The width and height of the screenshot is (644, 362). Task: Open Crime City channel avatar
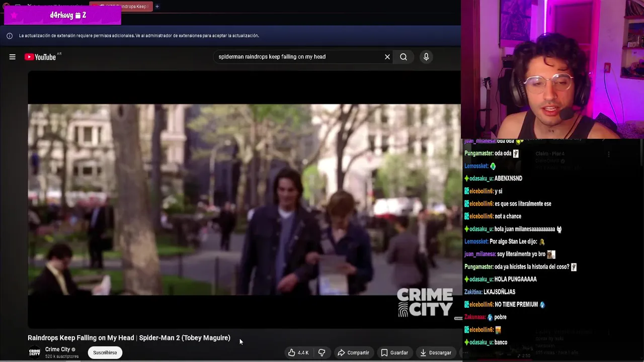click(34, 352)
